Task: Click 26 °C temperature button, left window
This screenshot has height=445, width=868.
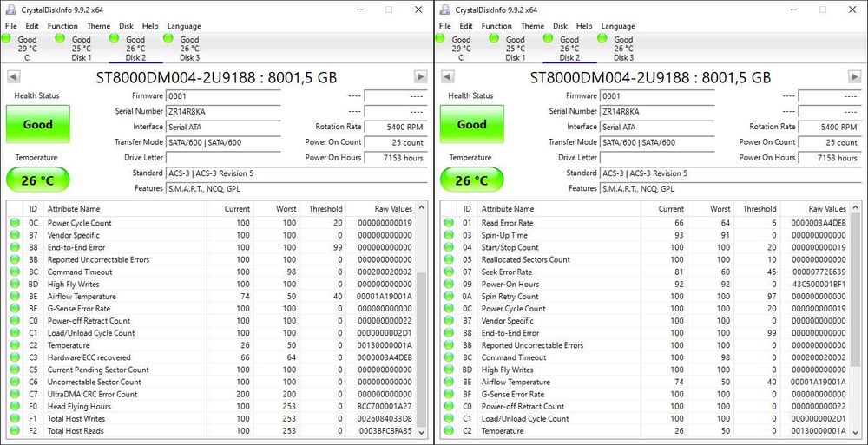Action: tap(37, 180)
